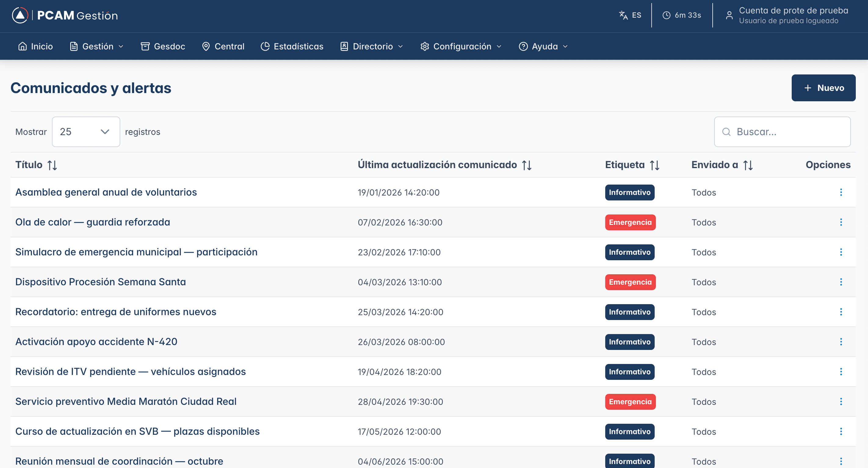This screenshot has width=868, height=468.
Task: Open options for Asamblea general anual row
Action: point(841,193)
